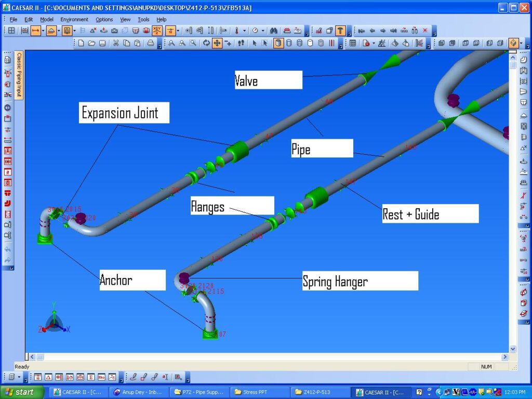The width and height of the screenshot is (532, 399).
Task: Open the Model menu
Action: (x=46, y=19)
